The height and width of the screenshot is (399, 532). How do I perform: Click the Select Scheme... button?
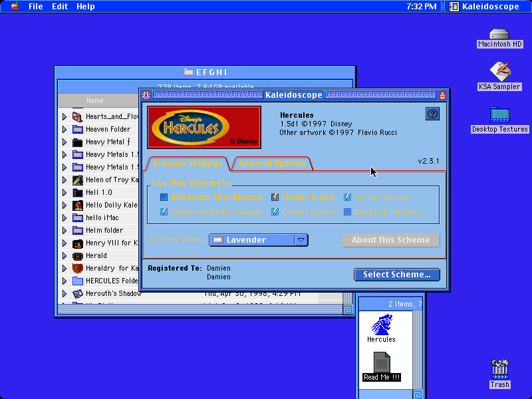397,275
